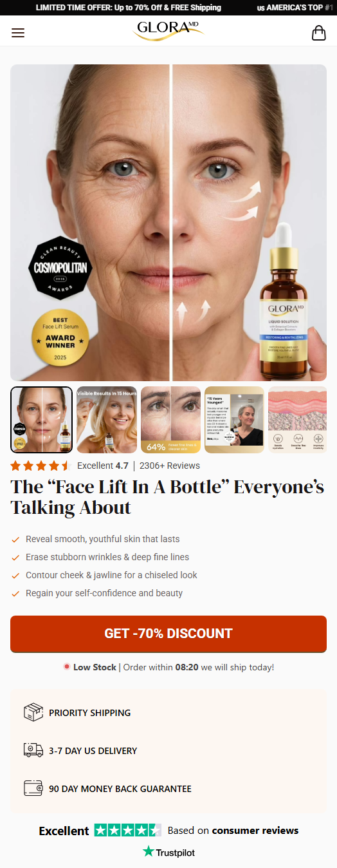
Task: Click the green Trustpilot star rating
Action: point(128,830)
